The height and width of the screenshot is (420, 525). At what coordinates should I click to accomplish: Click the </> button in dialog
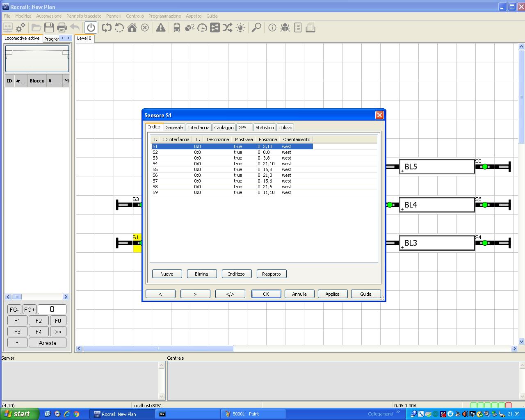[x=230, y=294]
